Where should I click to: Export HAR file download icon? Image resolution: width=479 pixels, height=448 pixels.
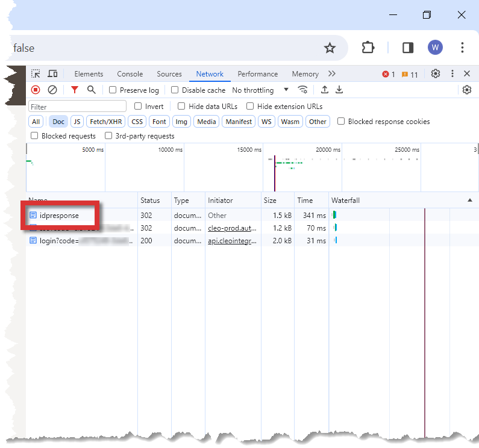click(x=339, y=90)
